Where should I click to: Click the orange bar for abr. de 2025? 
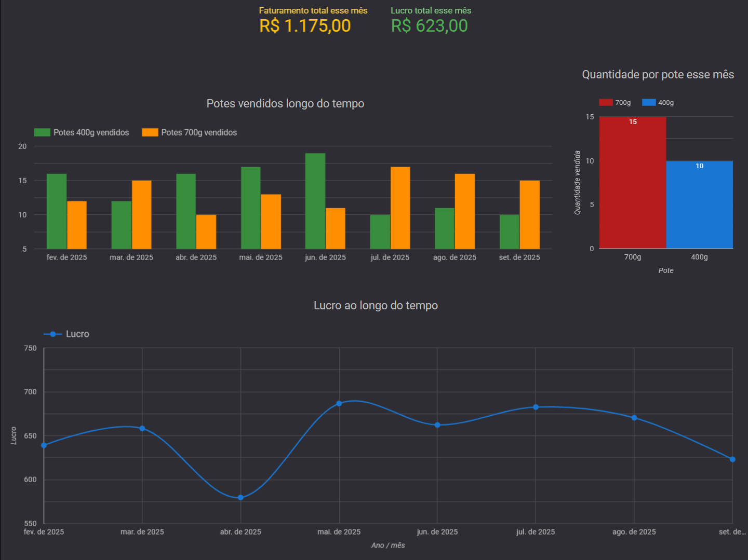(x=206, y=231)
